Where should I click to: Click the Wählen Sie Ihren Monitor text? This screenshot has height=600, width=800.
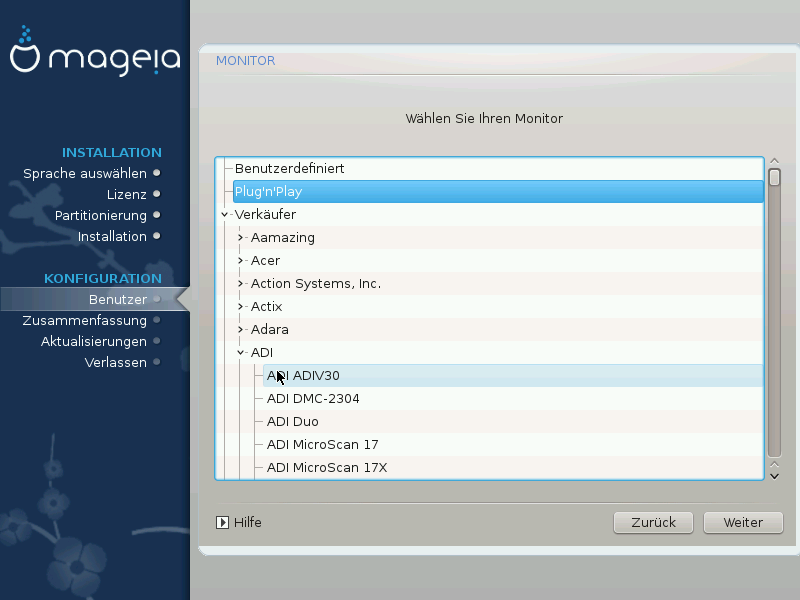click(x=484, y=118)
